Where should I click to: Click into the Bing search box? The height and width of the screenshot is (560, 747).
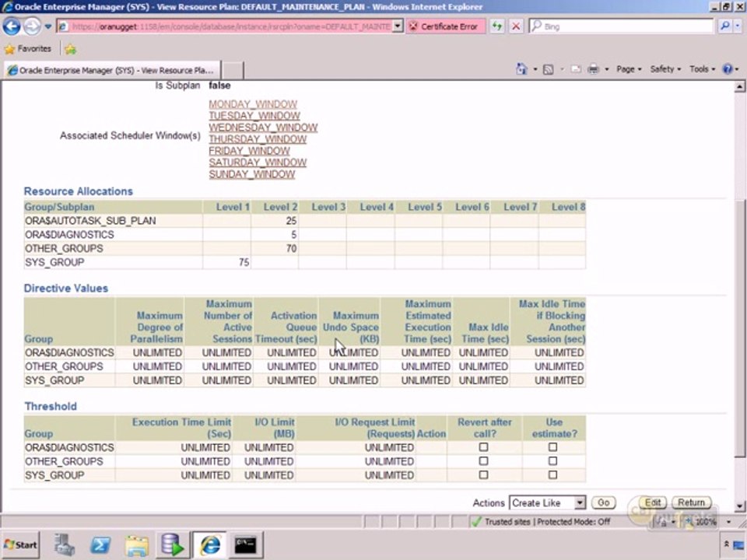pos(621,26)
